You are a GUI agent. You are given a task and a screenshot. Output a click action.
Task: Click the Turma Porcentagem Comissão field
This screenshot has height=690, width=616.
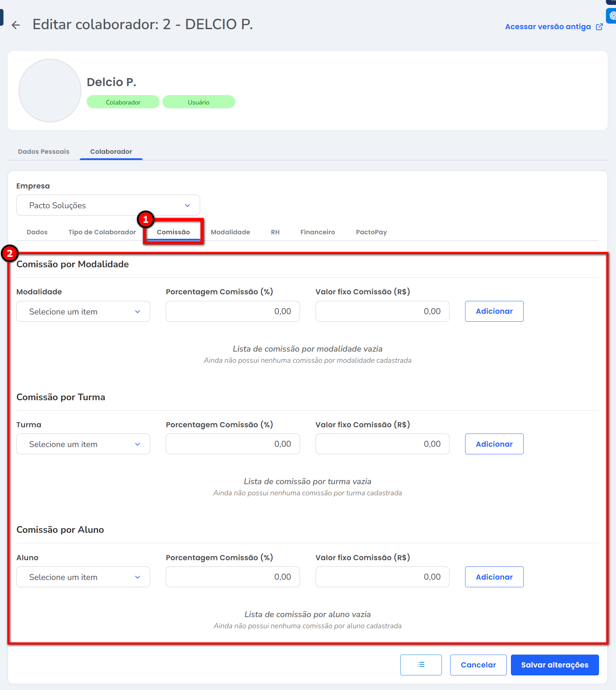(232, 444)
